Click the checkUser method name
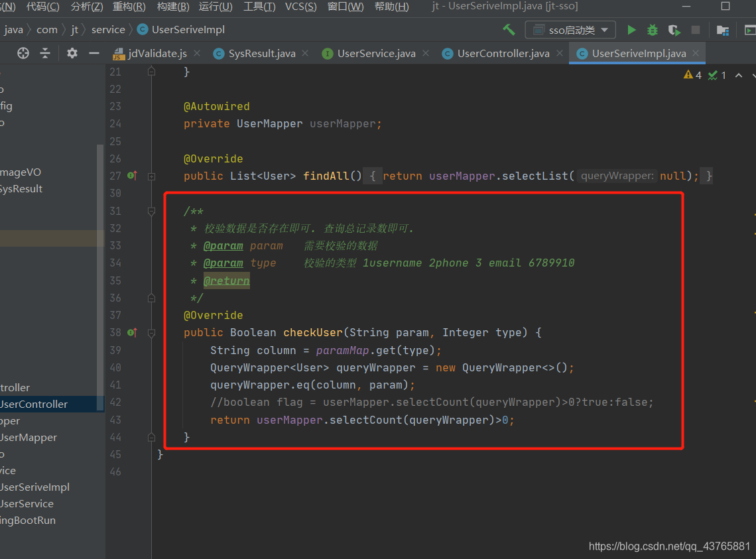 coord(312,332)
